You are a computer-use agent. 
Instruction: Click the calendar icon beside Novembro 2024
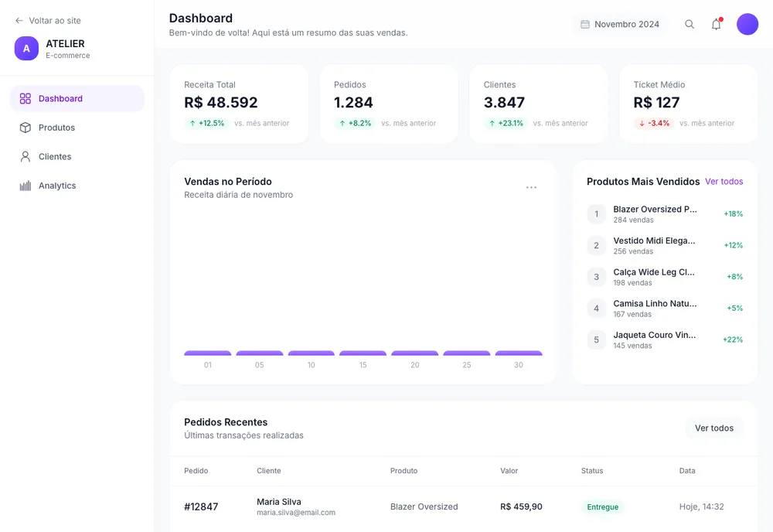click(584, 24)
